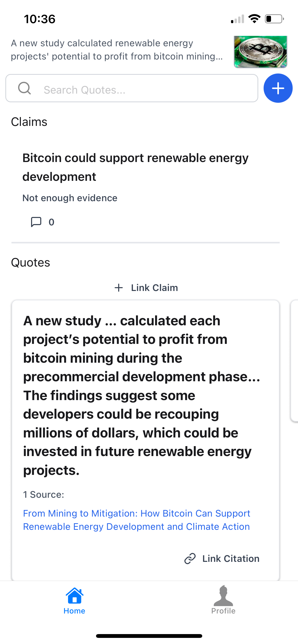Tap the search magnifier icon
This screenshot has height=644, width=298.
(x=24, y=88)
